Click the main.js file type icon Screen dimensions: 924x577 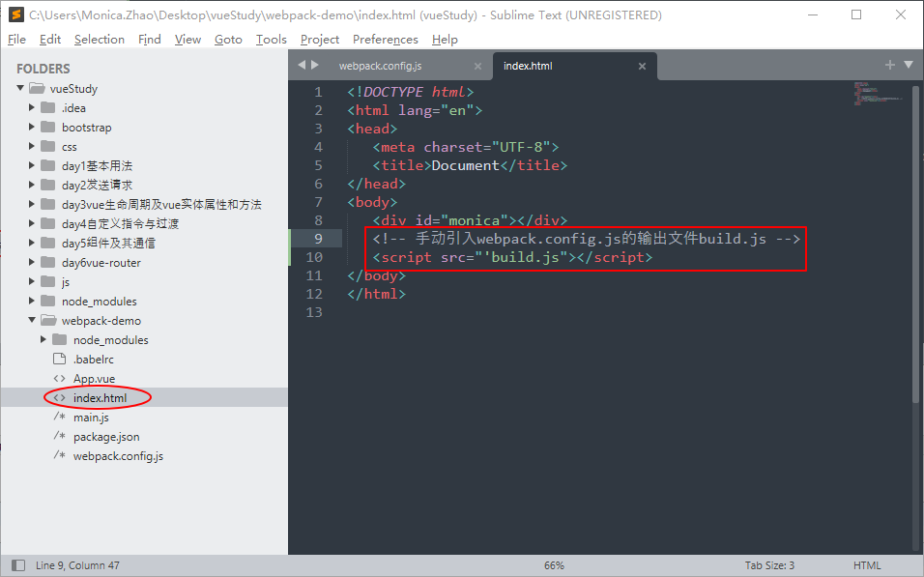coord(59,417)
